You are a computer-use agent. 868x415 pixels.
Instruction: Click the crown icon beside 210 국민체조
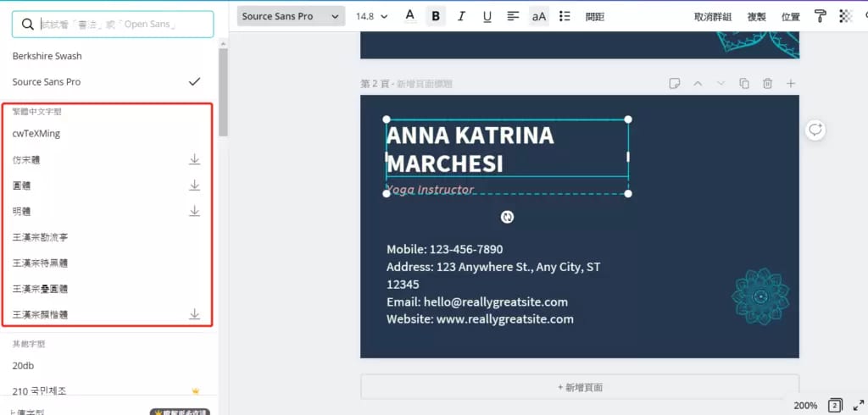point(195,391)
